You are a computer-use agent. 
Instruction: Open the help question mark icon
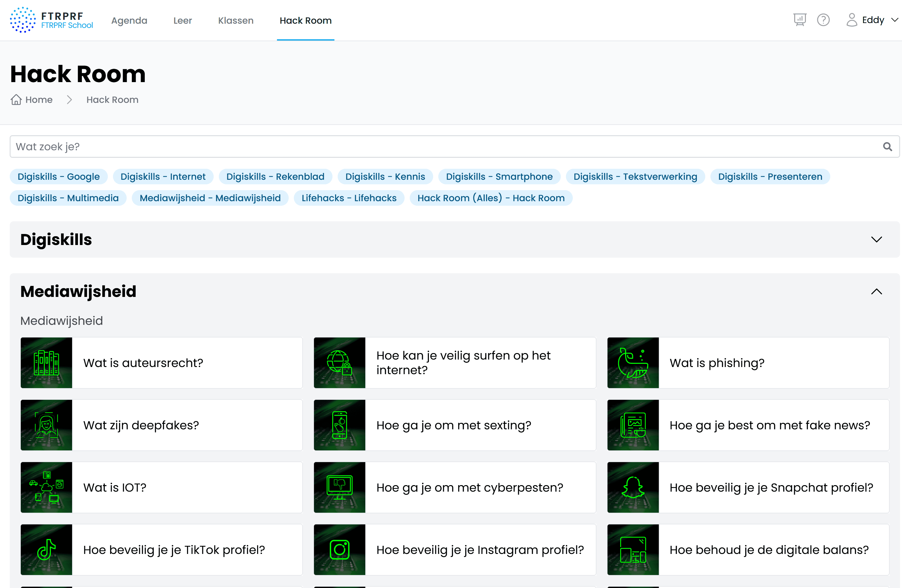click(x=823, y=20)
